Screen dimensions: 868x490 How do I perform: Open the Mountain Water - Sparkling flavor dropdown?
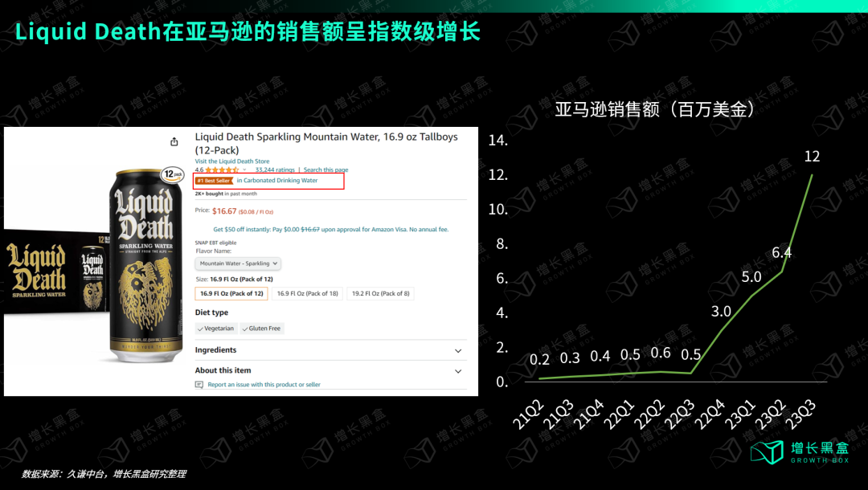[238, 263]
